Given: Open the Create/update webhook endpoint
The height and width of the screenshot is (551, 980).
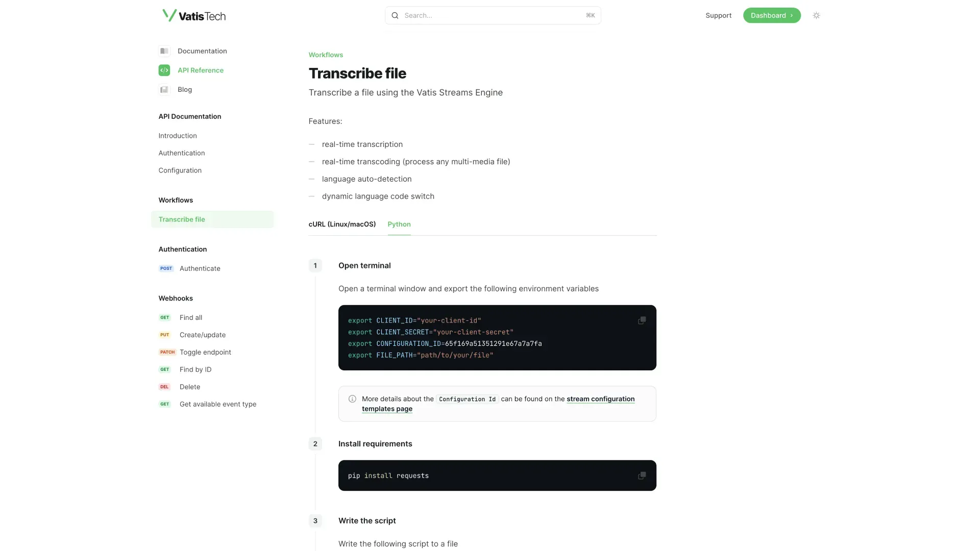Looking at the screenshot, I should [203, 335].
